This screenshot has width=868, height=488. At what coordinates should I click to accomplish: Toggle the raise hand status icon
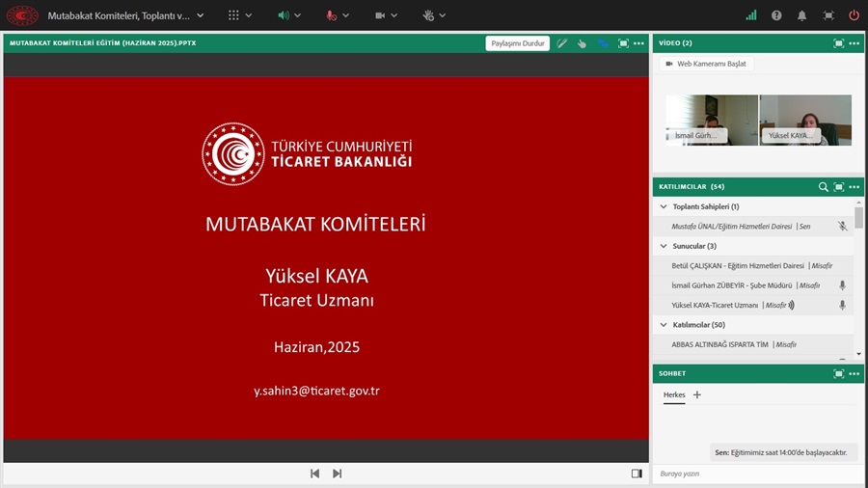pos(428,15)
